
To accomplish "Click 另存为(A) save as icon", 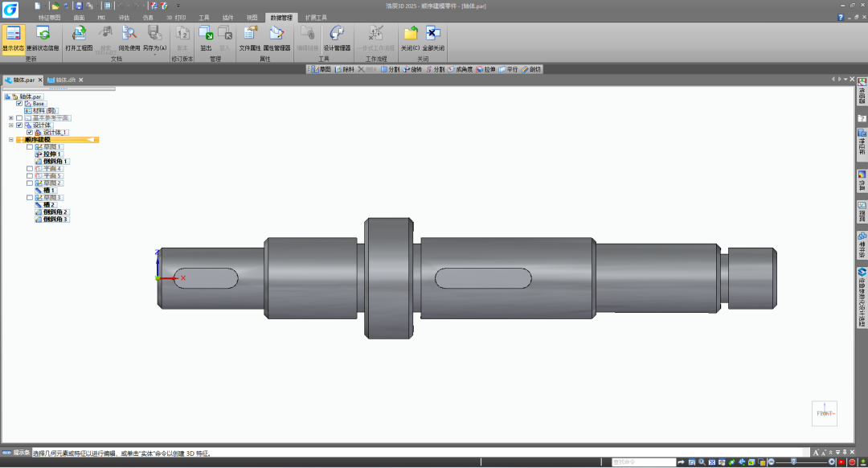I will pos(154,33).
